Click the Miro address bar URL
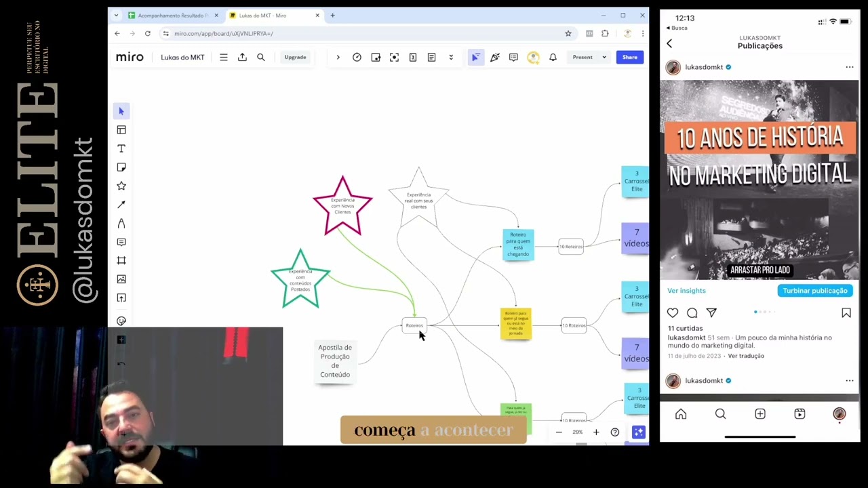The image size is (868, 488). coord(223,33)
